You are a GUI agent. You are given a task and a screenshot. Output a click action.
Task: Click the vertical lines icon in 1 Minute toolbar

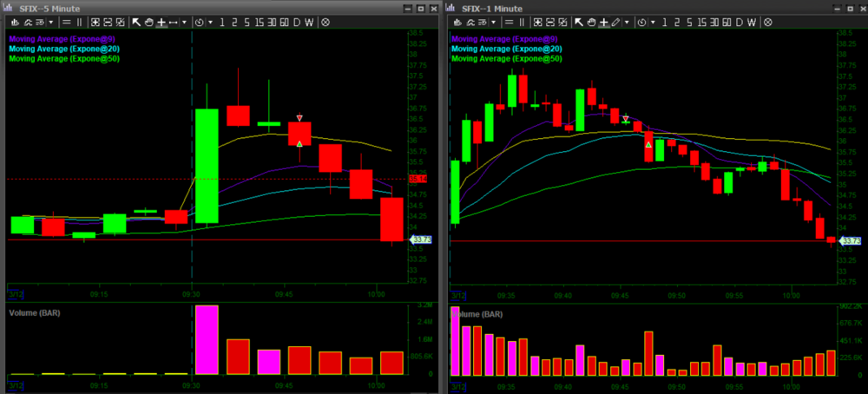tap(522, 22)
